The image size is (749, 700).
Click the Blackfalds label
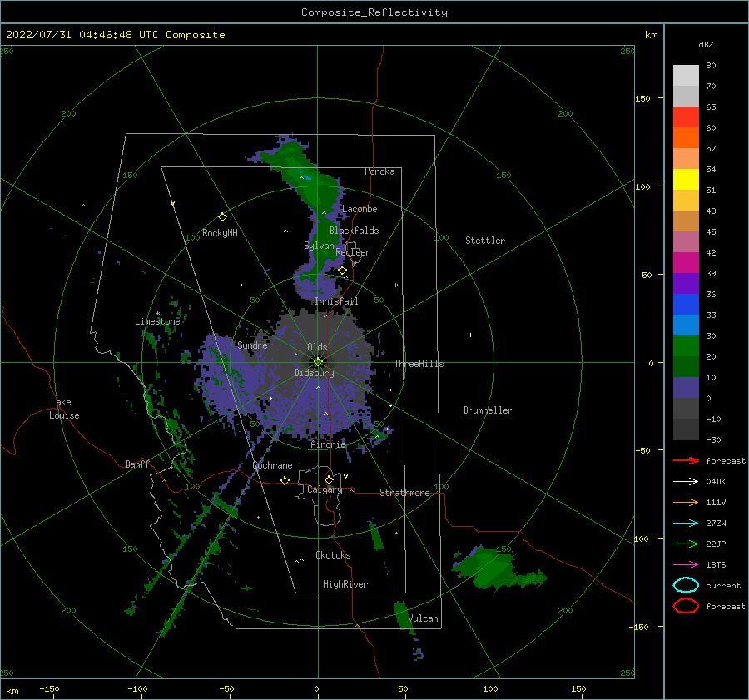[354, 231]
